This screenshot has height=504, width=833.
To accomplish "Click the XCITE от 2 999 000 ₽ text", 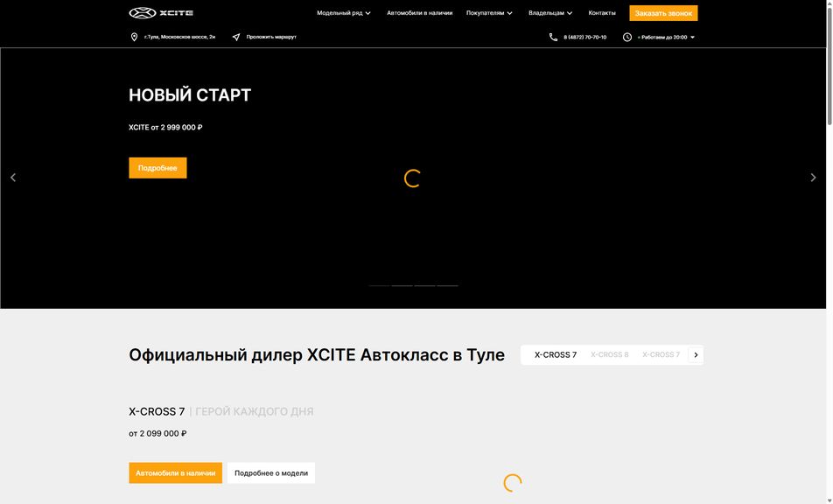I will pyautogui.click(x=165, y=128).
